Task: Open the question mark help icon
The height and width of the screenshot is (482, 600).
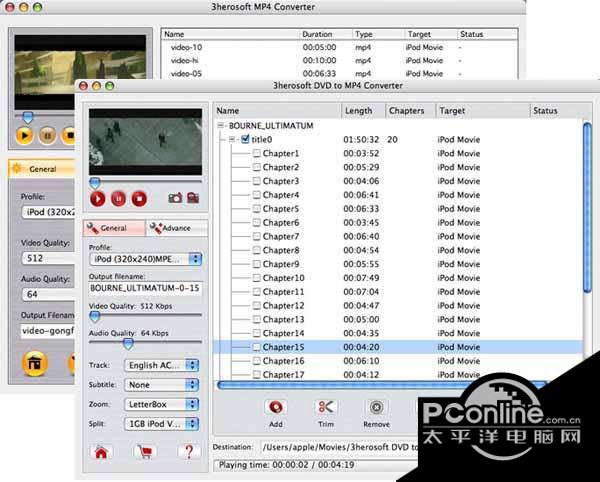Action: 189,453
